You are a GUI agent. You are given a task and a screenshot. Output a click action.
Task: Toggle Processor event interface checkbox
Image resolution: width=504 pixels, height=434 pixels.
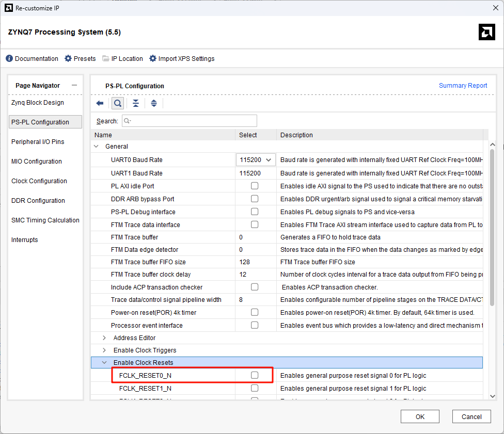pyautogui.click(x=255, y=325)
